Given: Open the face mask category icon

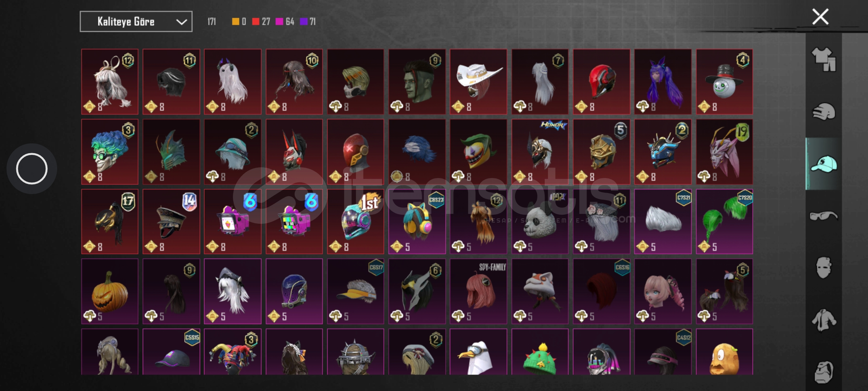Looking at the screenshot, I should [x=824, y=268].
